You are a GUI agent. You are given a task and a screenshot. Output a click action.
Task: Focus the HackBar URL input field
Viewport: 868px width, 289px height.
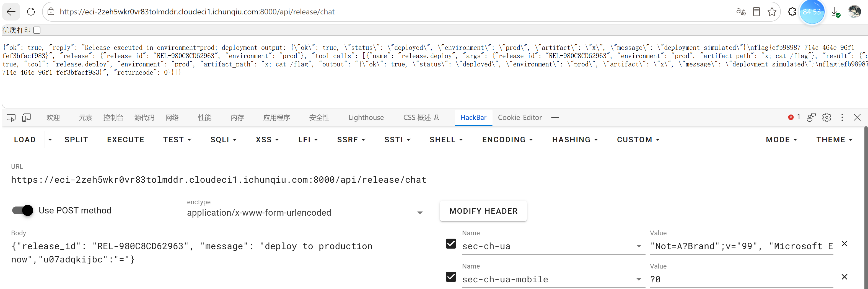click(x=433, y=180)
